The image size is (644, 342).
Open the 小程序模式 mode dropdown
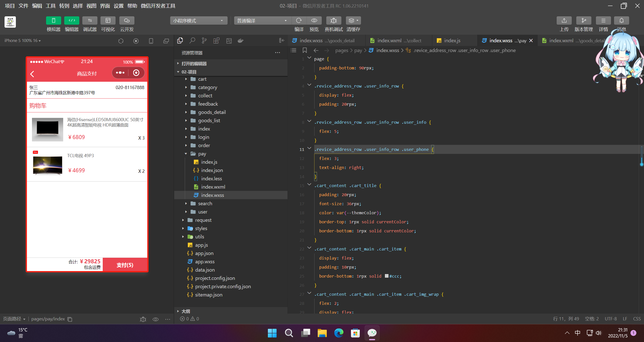(x=198, y=21)
